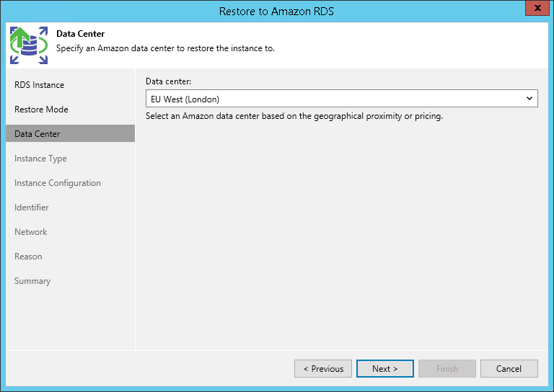Open the Network step
Viewport: 554px width, 392px height.
click(31, 232)
